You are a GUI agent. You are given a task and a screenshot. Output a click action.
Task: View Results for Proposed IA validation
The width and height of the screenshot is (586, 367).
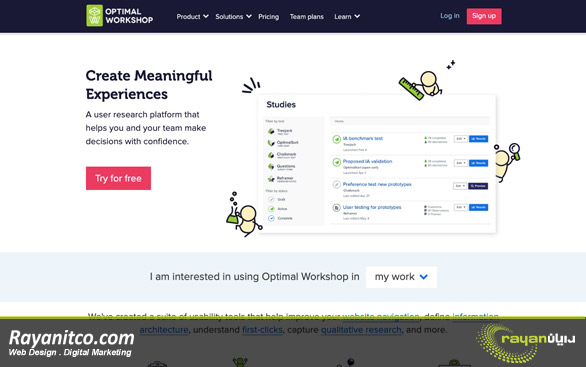point(478,163)
